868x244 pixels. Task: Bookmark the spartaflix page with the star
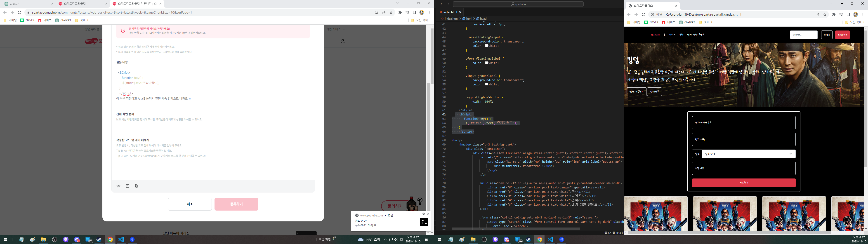825,14
